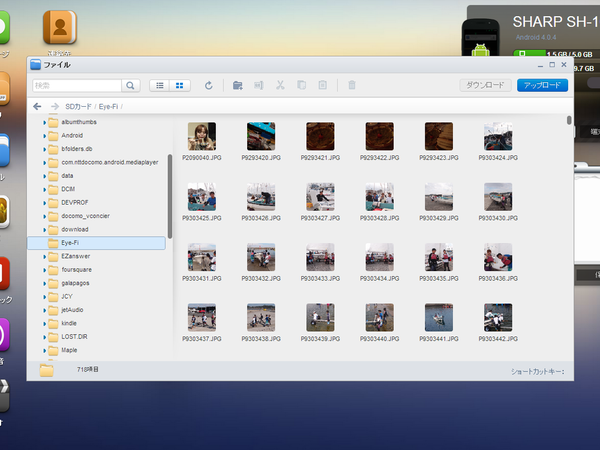Click SDカード in the breadcrumb path
600x450 pixels.
(78, 106)
